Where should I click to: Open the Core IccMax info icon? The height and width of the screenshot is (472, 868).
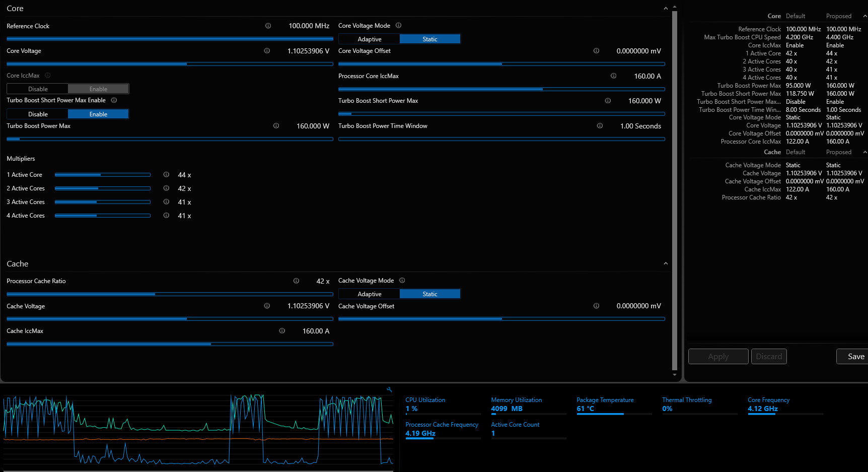click(x=48, y=76)
